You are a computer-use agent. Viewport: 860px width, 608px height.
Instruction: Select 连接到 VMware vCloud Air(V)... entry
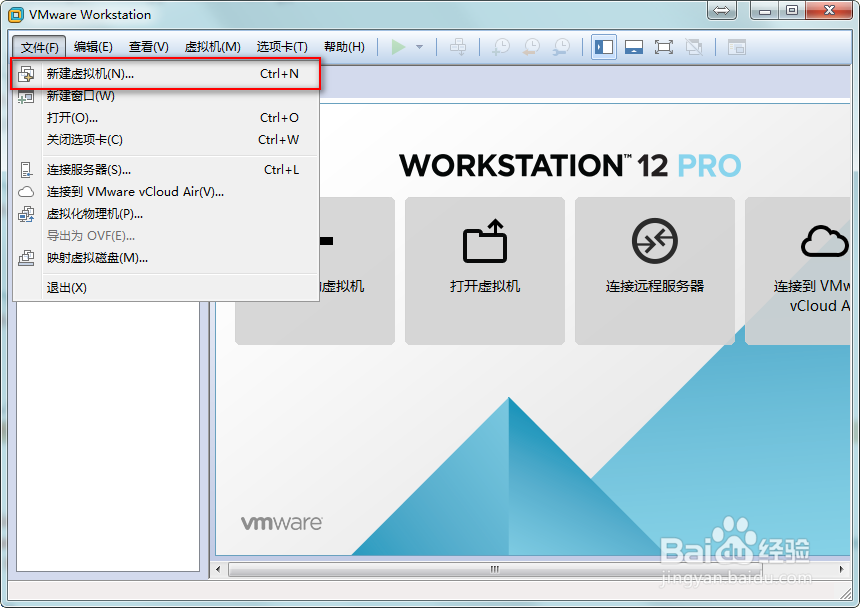coord(165,192)
